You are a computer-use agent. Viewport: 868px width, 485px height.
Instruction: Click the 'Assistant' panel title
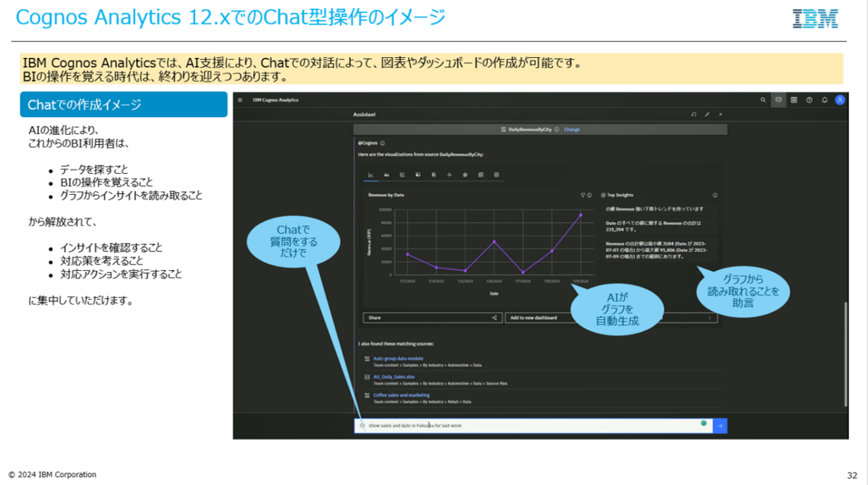364,114
